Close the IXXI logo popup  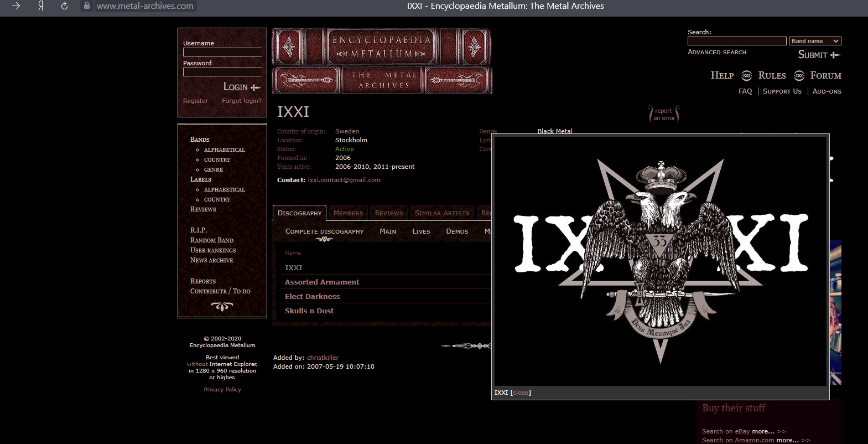[521, 393]
